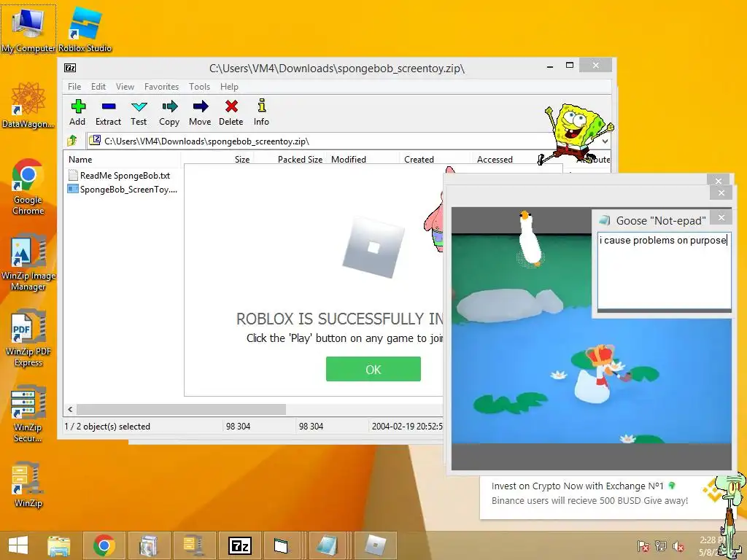Click the horizontal scrollbar thumb in 7-Zip
The width and height of the screenshot is (747, 560).
181,410
